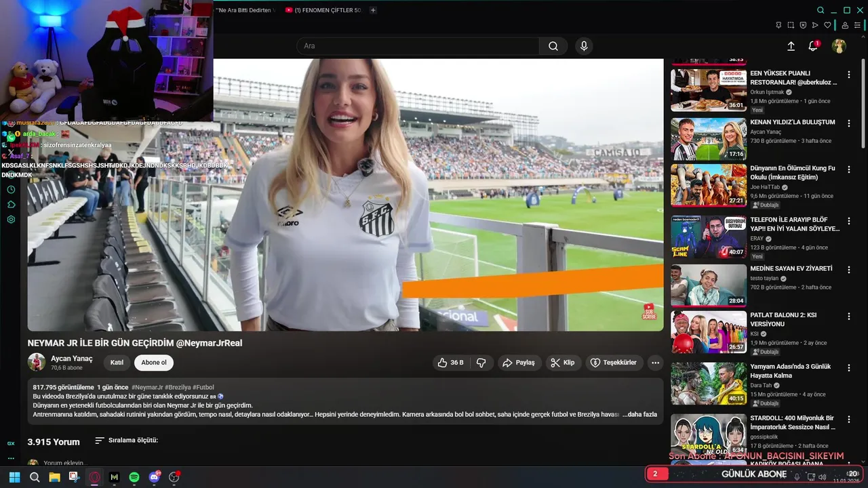Click the YouTube Ara search field
This screenshot has width=868, height=488.
click(417, 46)
